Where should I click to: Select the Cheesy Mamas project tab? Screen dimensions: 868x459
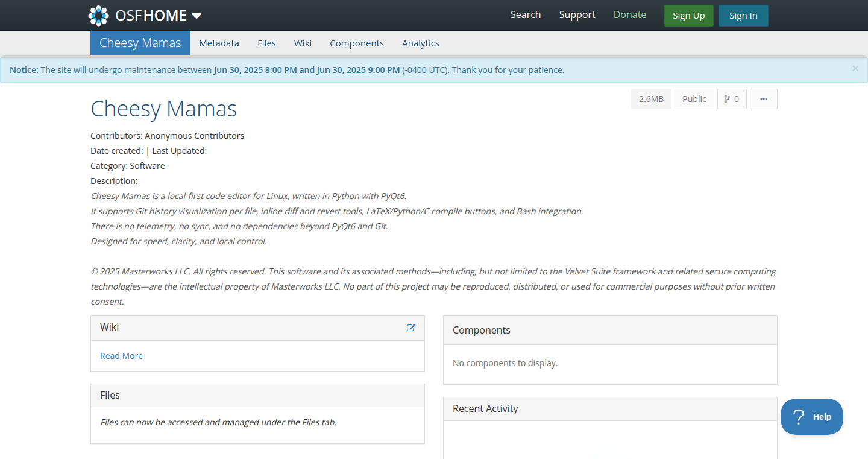(x=140, y=43)
